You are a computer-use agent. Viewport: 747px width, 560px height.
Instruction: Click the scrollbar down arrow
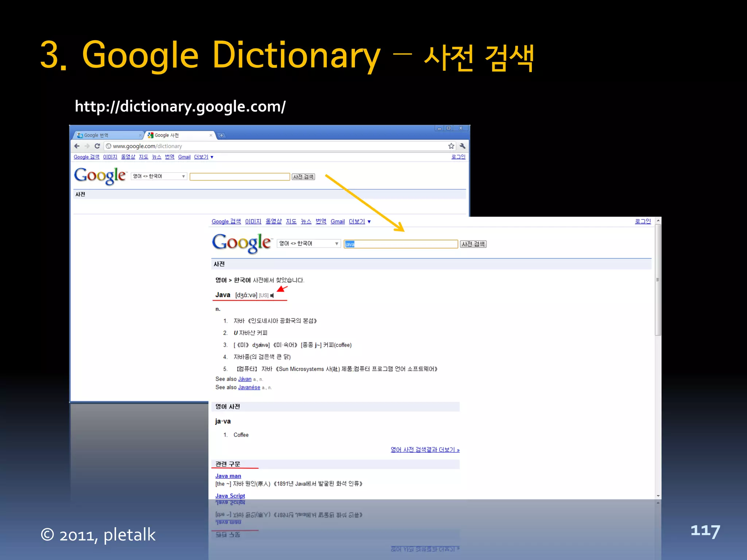pyautogui.click(x=658, y=496)
